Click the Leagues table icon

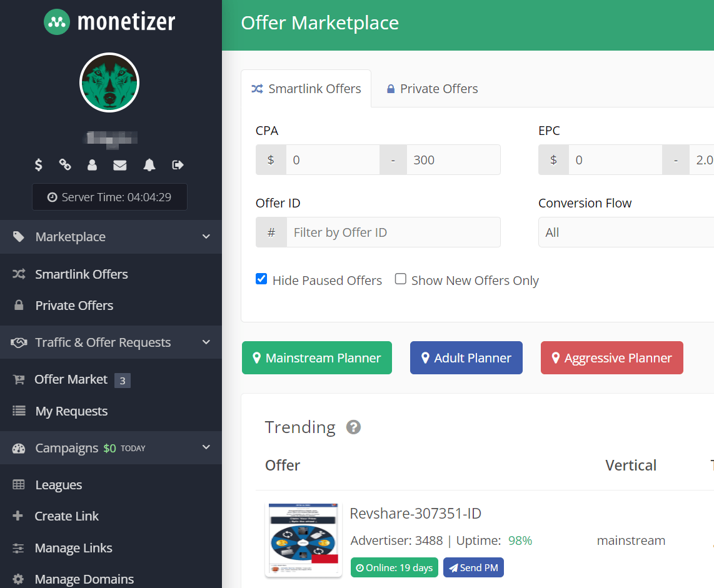[x=19, y=484]
